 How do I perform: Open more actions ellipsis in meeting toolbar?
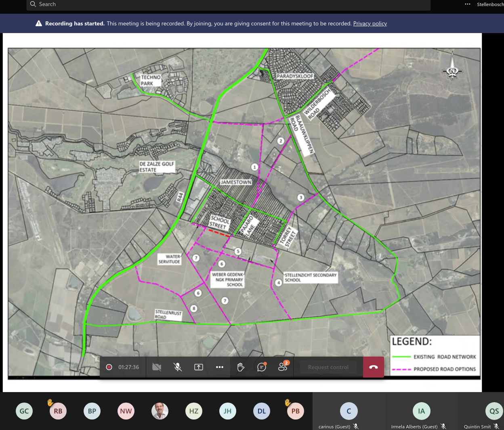[x=220, y=367]
